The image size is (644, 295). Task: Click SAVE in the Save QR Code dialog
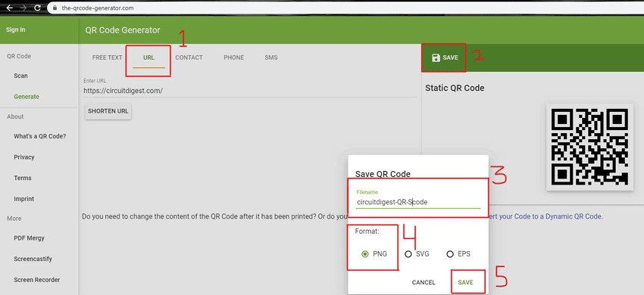point(466,282)
